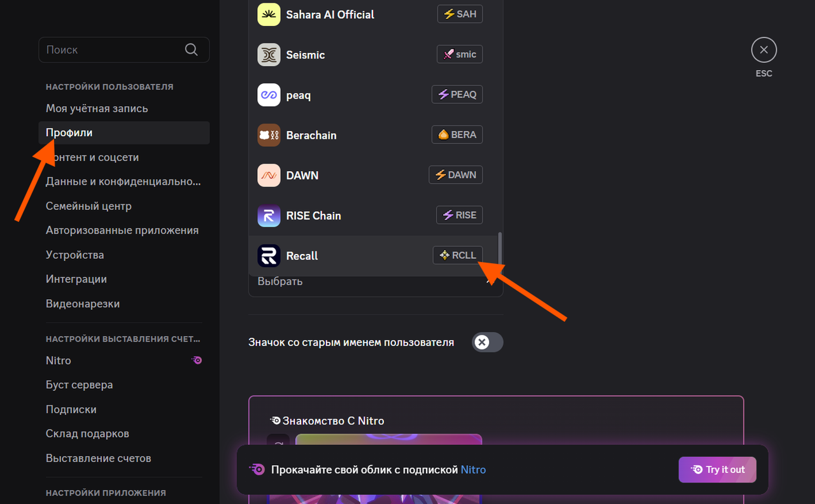Click the PEAQ tag badge
The width and height of the screenshot is (815, 504).
[457, 94]
